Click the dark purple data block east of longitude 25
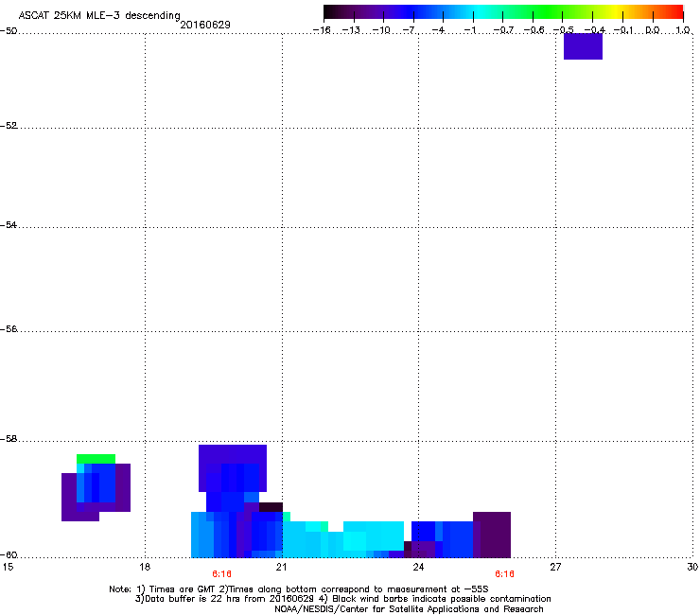 [492, 535]
